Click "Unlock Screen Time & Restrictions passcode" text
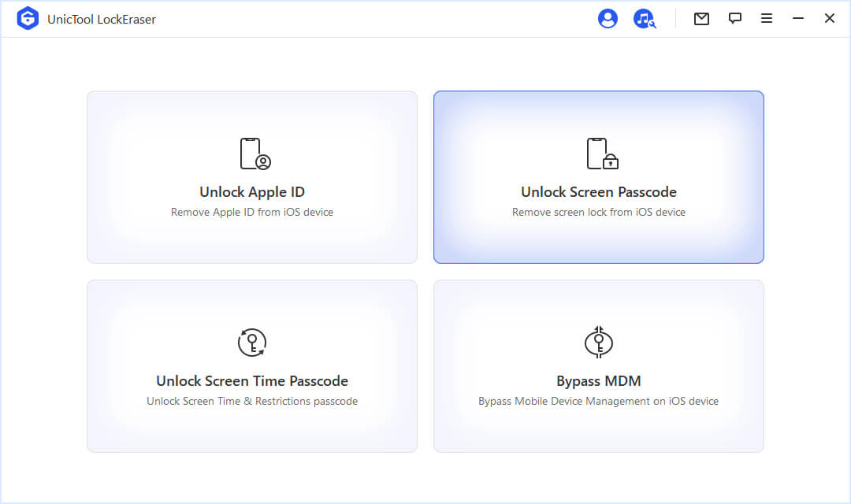The image size is (851, 504). [252, 401]
